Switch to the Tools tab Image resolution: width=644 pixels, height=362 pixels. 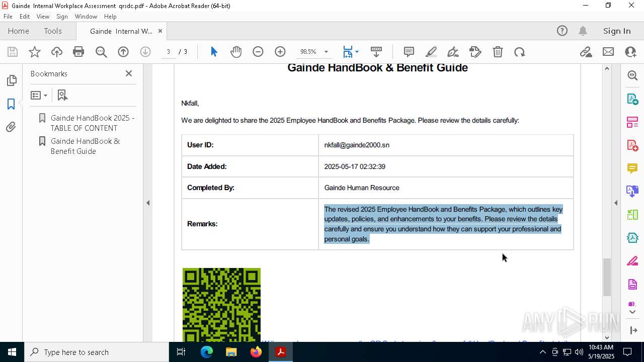[x=53, y=31]
